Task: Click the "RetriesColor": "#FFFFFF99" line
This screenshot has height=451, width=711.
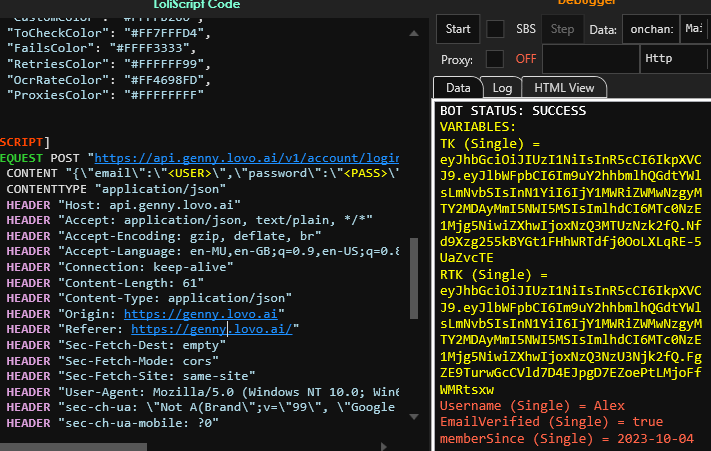Action: coord(109,64)
